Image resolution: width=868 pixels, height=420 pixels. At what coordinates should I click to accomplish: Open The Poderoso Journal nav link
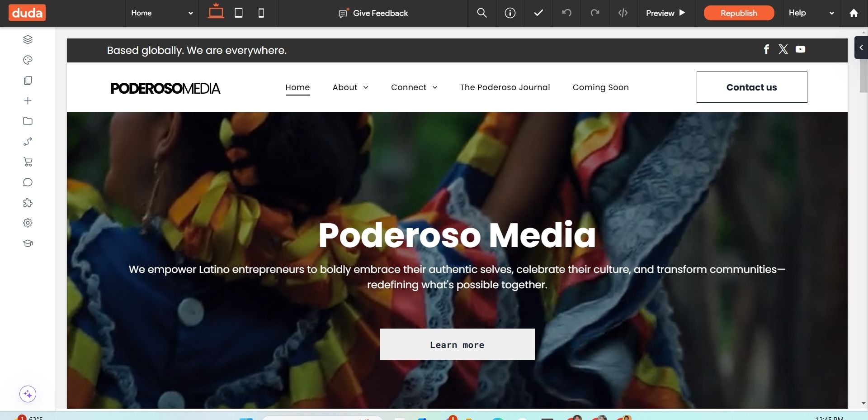tap(505, 87)
